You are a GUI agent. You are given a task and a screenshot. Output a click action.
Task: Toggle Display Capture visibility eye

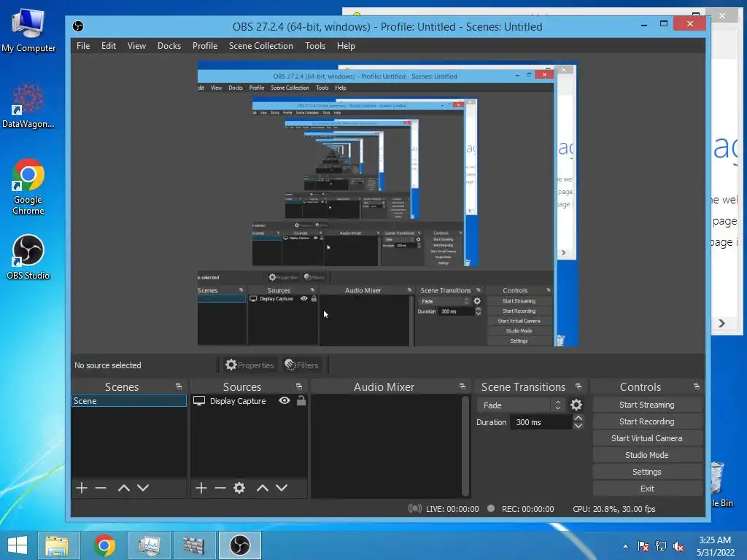point(285,400)
